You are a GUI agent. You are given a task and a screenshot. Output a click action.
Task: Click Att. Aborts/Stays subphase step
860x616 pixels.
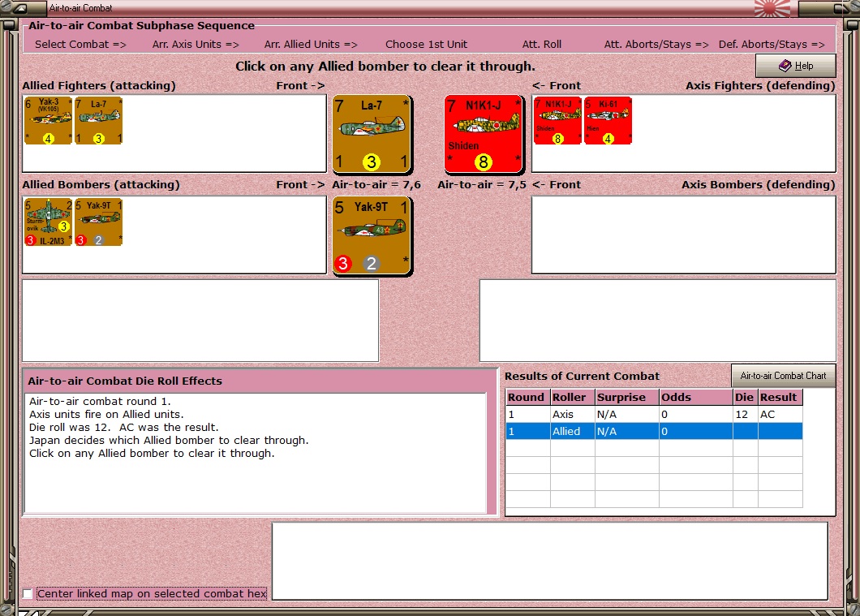point(656,45)
